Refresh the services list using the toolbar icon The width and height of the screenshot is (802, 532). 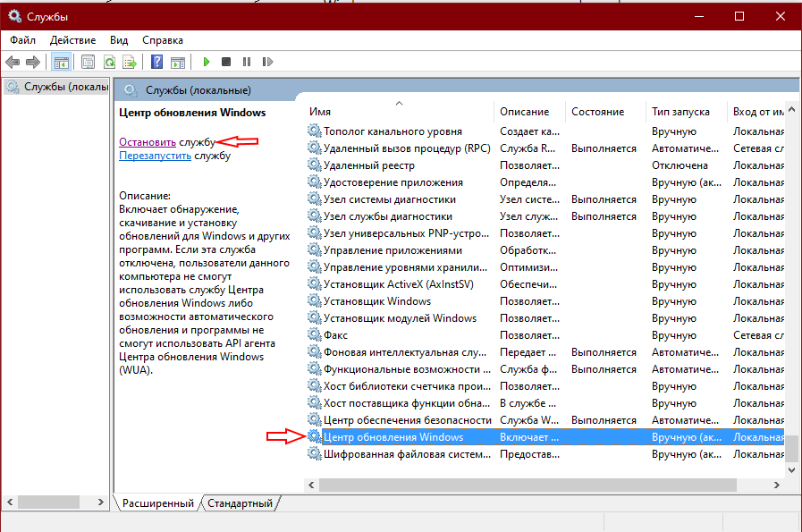(x=109, y=62)
